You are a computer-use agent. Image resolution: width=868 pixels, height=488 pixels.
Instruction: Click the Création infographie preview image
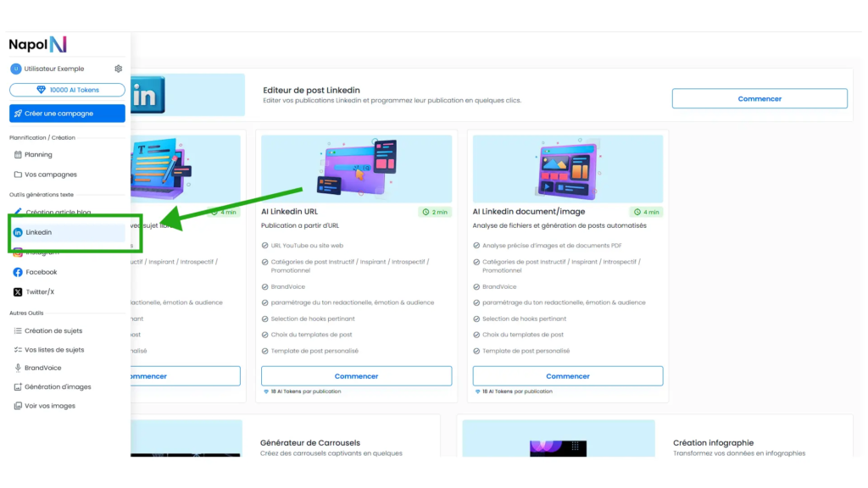559,438
